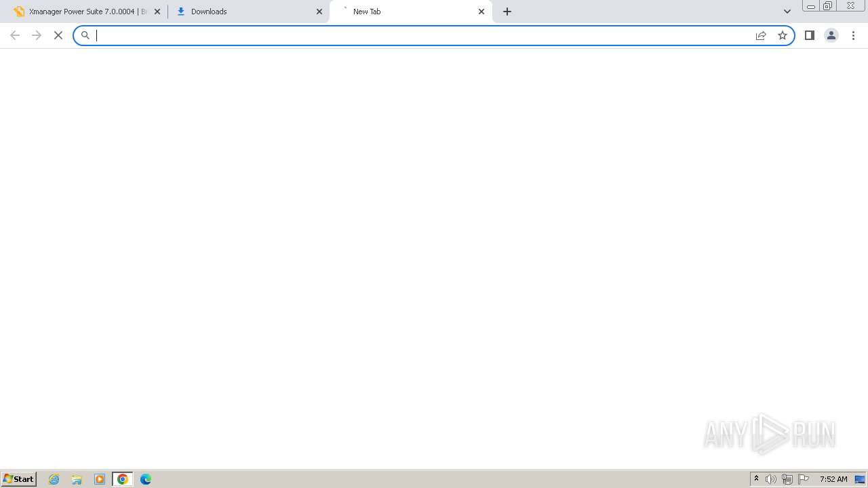This screenshot has width=868, height=488.
Task: Stop loading this page
Action: click(58, 35)
